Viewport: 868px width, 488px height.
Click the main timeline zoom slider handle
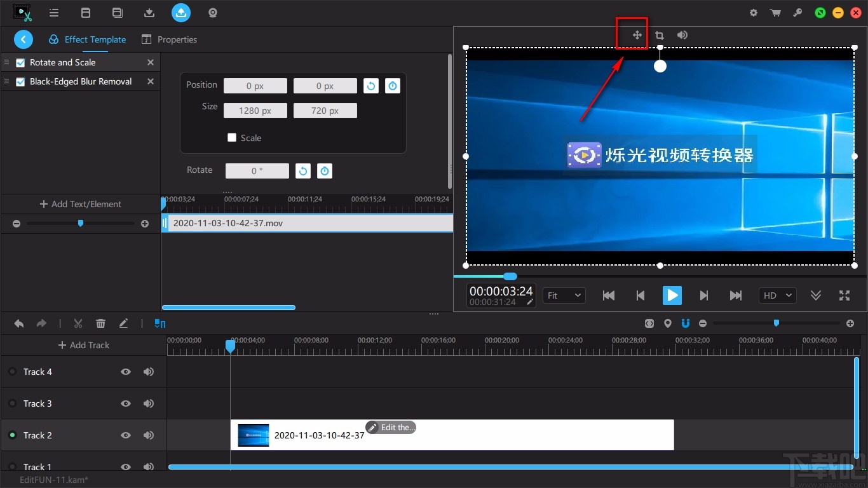776,323
